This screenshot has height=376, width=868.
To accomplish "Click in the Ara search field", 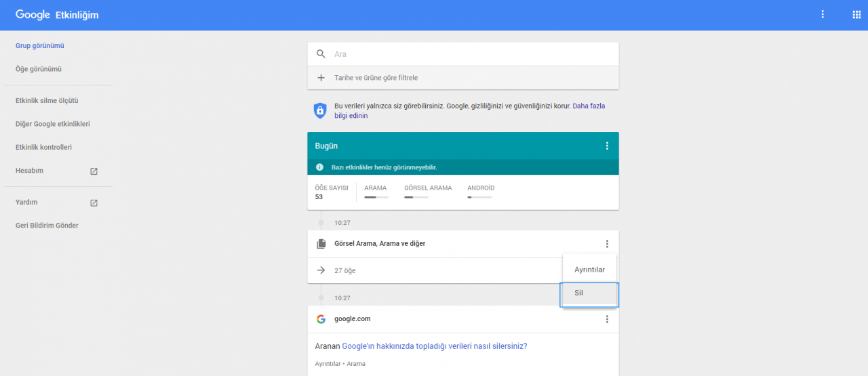I will click(x=468, y=54).
